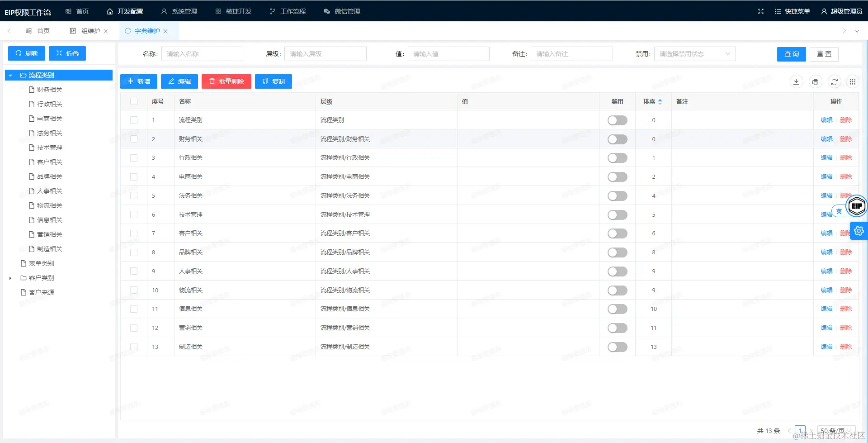Click the 快捷菜单 quick menu
The image size is (868, 443).
(793, 11)
